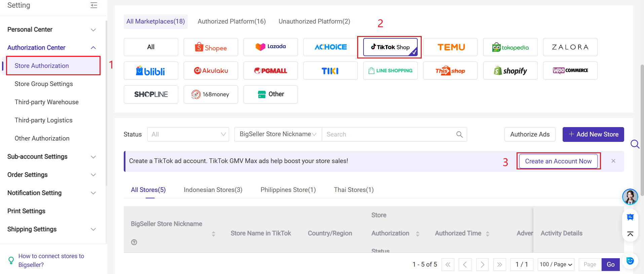Image resolution: width=644 pixels, height=274 pixels.
Task: Select the Lazada marketplace logo
Action: 271,47
